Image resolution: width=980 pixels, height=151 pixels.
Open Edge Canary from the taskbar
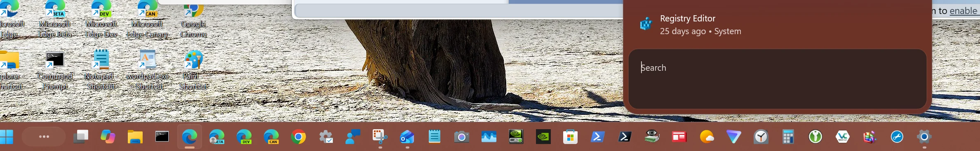pos(271,137)
